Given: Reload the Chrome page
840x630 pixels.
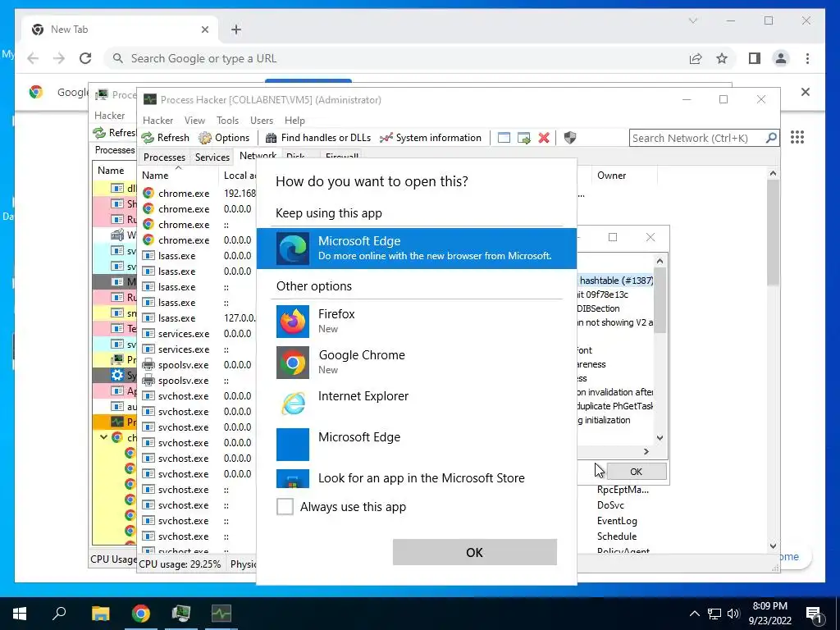Looking at the screenshot, I should click(x=85, y=58).
